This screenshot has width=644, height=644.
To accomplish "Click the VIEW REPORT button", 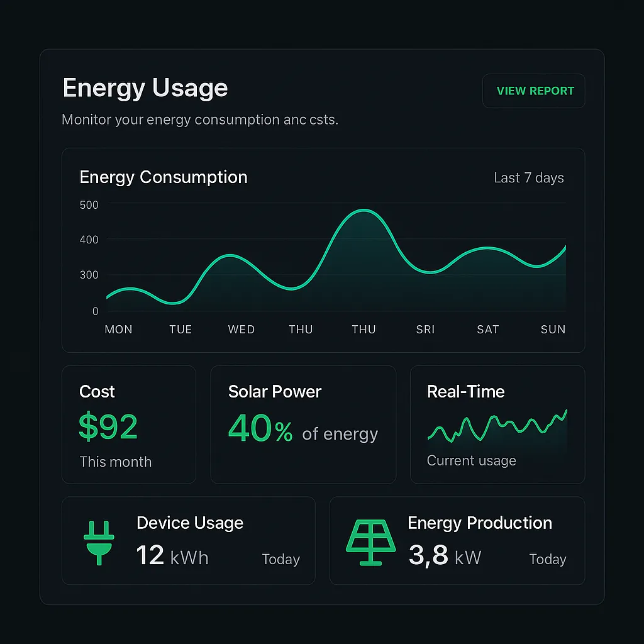I will (533, 91).
